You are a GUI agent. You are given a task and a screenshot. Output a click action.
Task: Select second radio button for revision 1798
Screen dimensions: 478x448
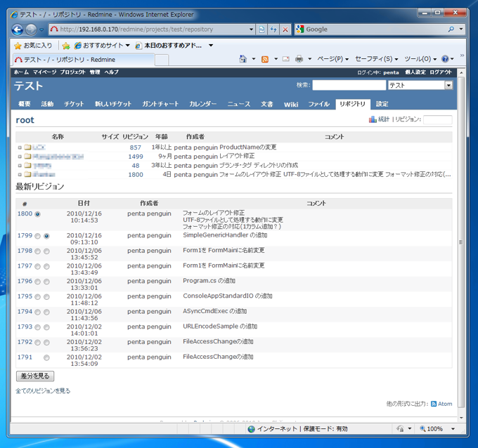46,251
